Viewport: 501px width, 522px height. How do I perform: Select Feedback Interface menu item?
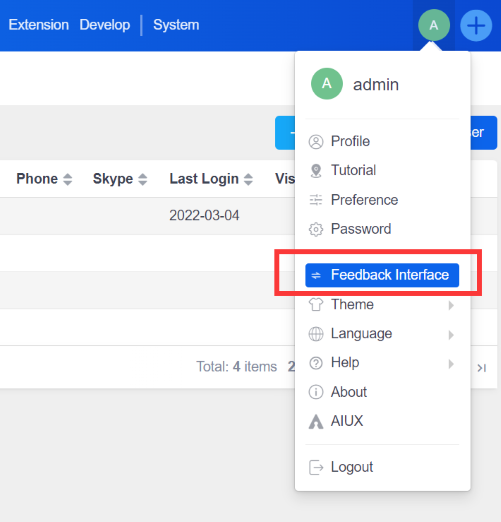(x=382, y=275)
